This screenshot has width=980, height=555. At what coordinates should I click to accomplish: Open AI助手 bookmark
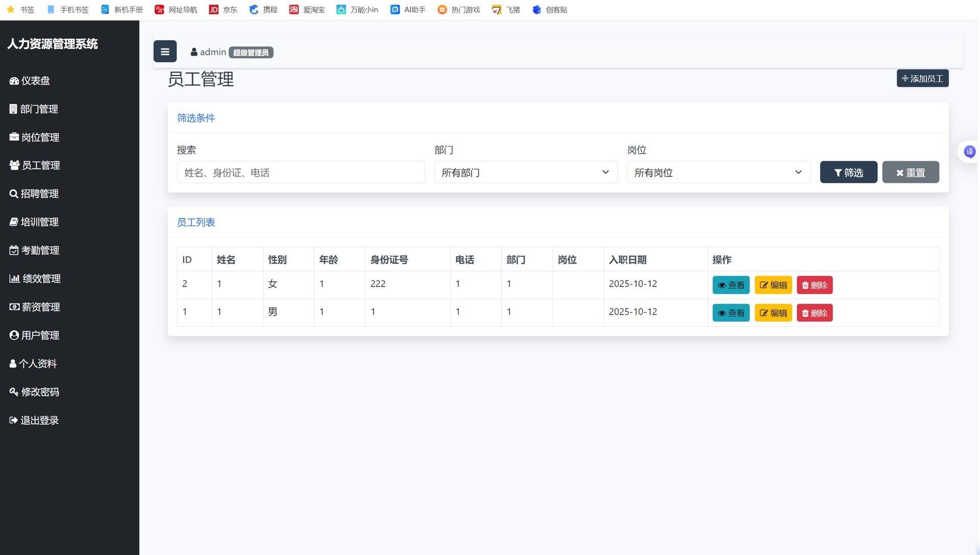click(x=408, y=10)
